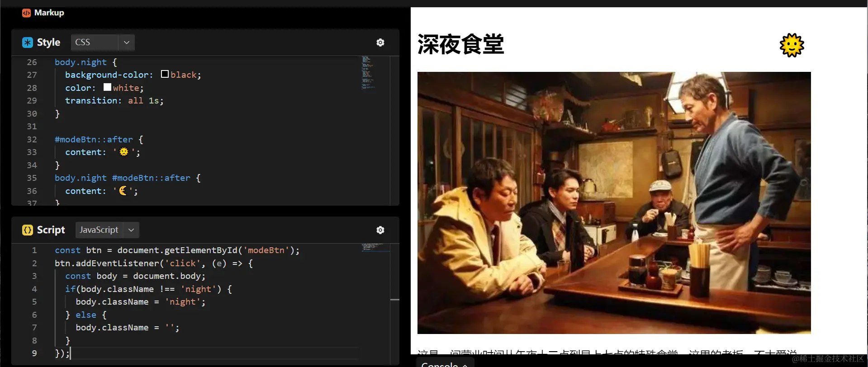Click the Markup panel icon

point(27,13)
